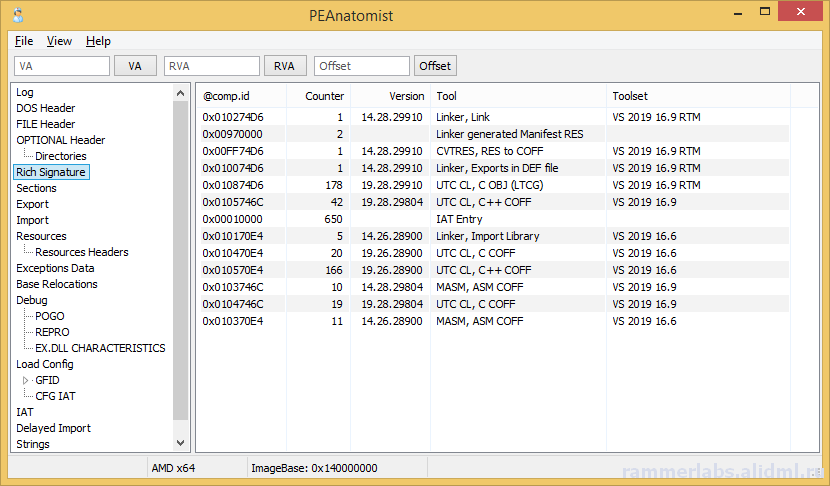Image resolution: width=830 pixels, height=486 pixels.
Task: Select Resources in the tree
Action: [41, 236]
